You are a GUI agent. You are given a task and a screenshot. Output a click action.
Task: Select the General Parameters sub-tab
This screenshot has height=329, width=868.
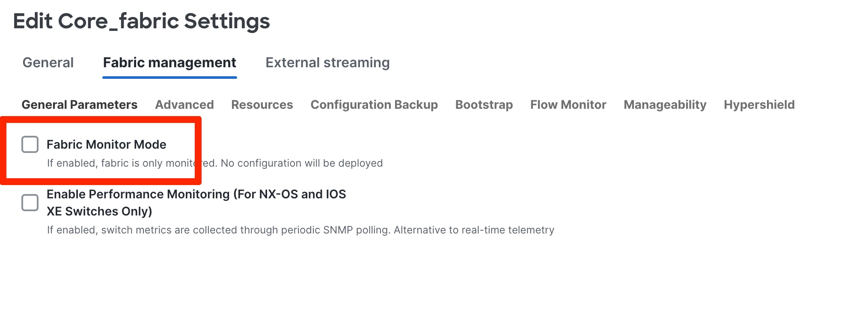click(80, 105)
